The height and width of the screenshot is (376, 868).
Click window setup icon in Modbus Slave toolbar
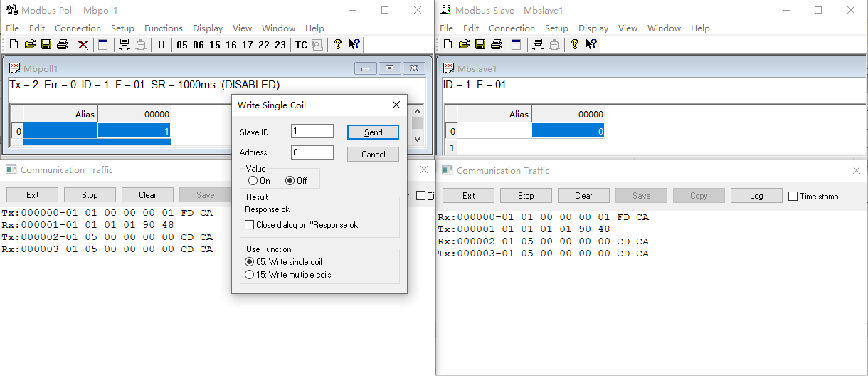point(517,45)
